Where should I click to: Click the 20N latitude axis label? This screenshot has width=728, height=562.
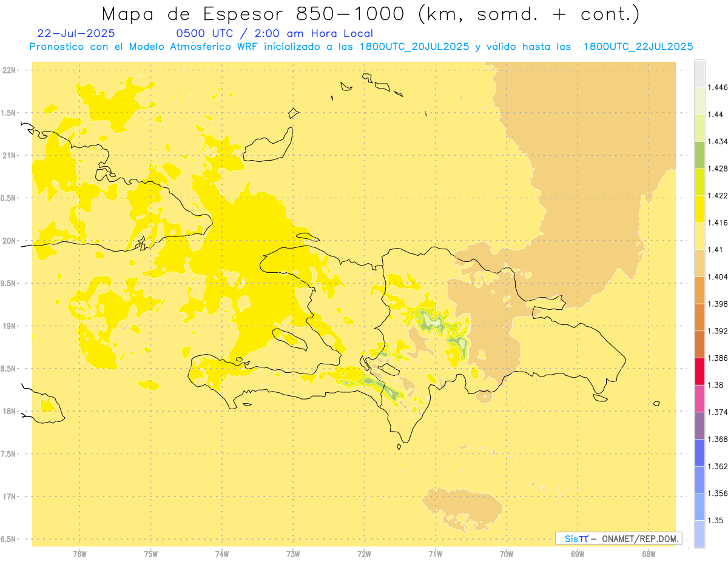click(9, 241)
